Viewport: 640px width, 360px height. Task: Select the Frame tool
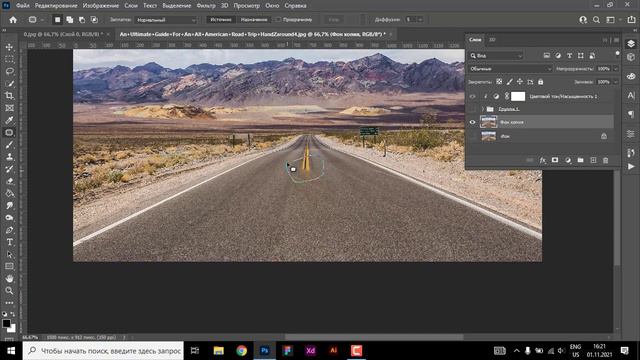click(9, 108)
